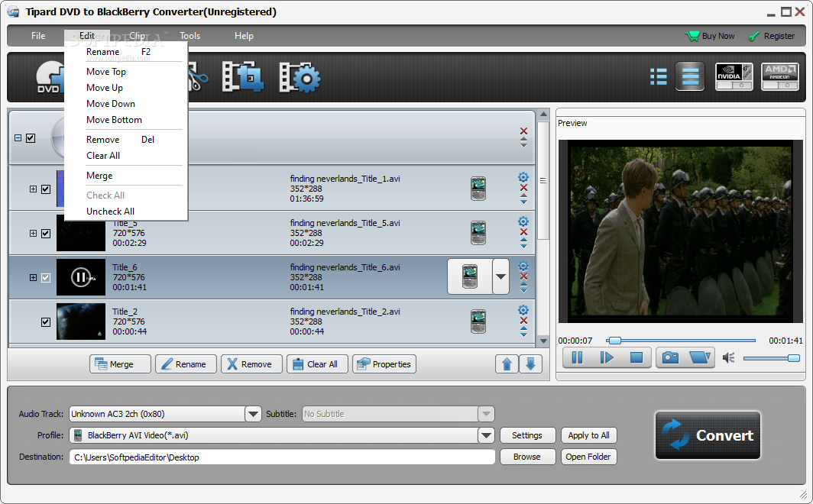Screen dimensions: 813x504
Task: Open settings gear for Title_2 row
Action: click(x=523, y=310)
